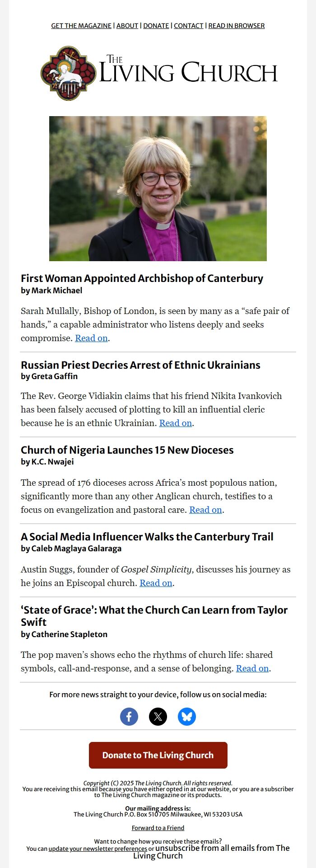Click the Archbishop photo thumbnail

click(158, 188)
